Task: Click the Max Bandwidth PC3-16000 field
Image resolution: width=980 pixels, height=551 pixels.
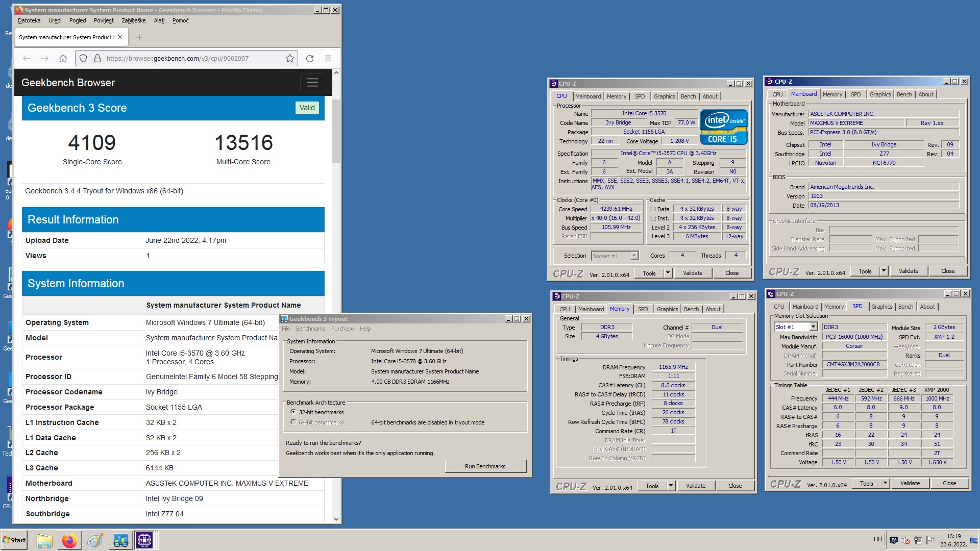Action: coord(854,337)
